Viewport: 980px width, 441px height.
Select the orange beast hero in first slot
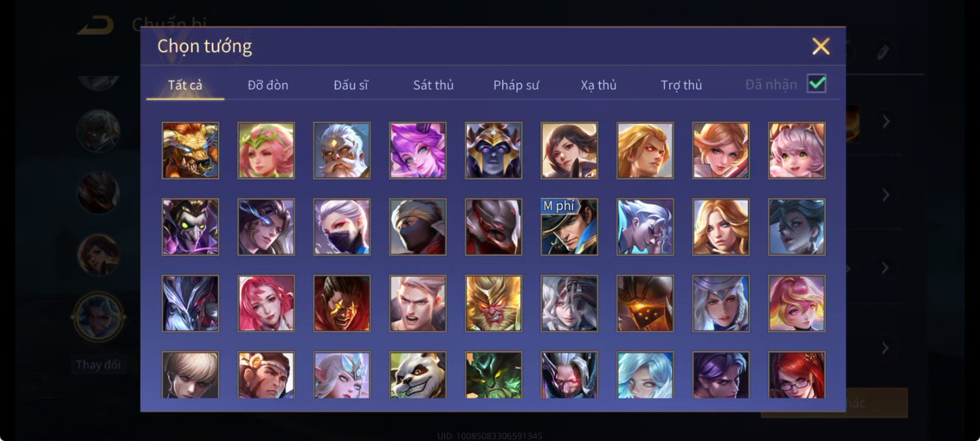[190, 150]
